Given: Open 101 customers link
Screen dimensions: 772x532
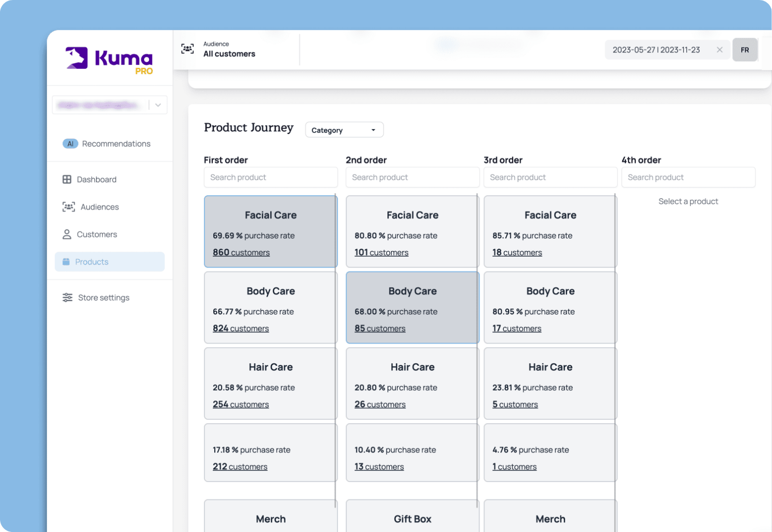Looking at the screenshot, I should (381, 252).
